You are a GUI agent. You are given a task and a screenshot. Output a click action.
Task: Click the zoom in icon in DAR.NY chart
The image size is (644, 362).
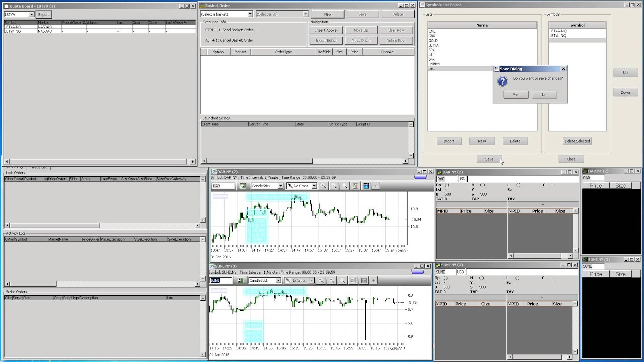click(324, 186)
